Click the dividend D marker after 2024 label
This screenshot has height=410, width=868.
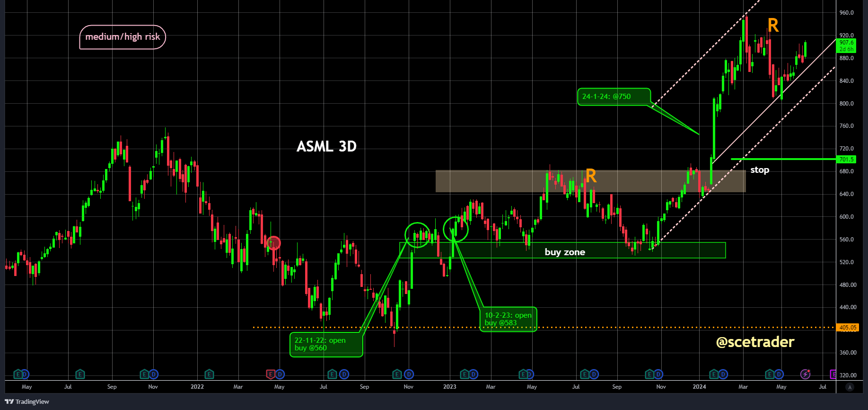coord(723,374)
